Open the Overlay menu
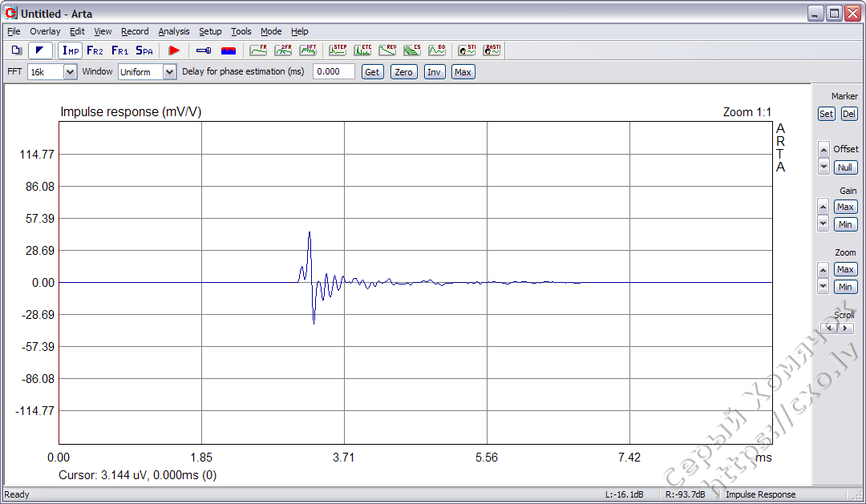Image resolution: width=866 pixels, height=504 pixels. coord(45,31)
